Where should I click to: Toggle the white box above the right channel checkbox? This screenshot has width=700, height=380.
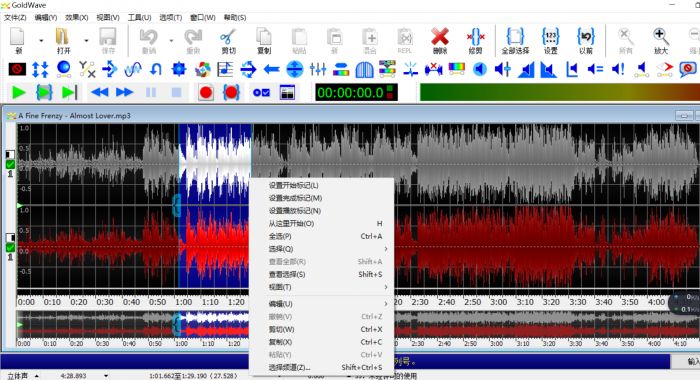tap(10, 238)
